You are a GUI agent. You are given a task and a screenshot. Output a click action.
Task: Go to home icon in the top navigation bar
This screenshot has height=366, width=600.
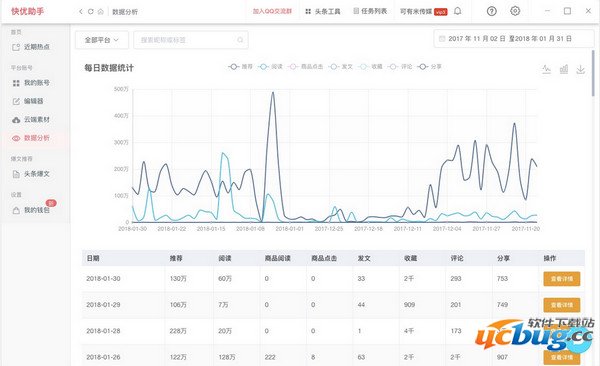(101, 11)
